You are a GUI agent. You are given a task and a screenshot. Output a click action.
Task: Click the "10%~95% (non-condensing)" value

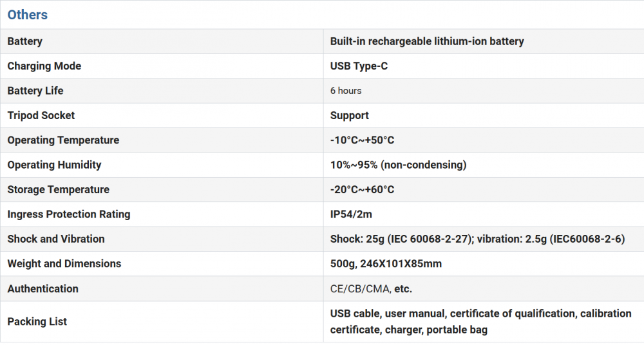pos(398,165)
